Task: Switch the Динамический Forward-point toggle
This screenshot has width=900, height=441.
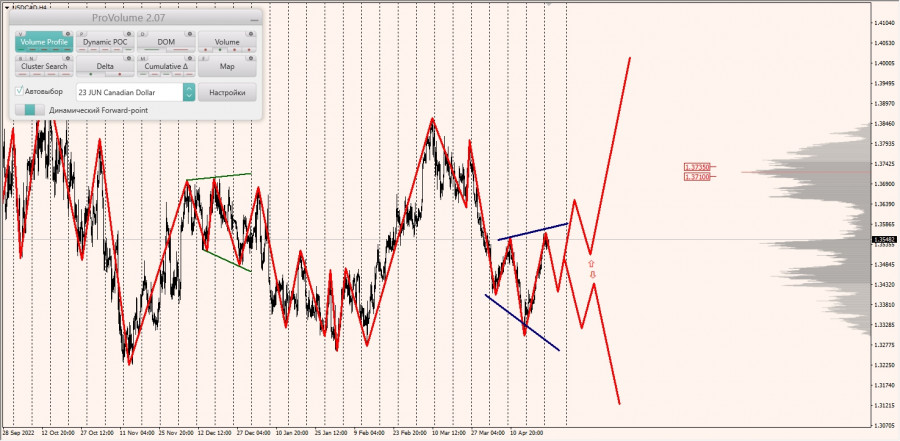Action: tap(30, 110)
